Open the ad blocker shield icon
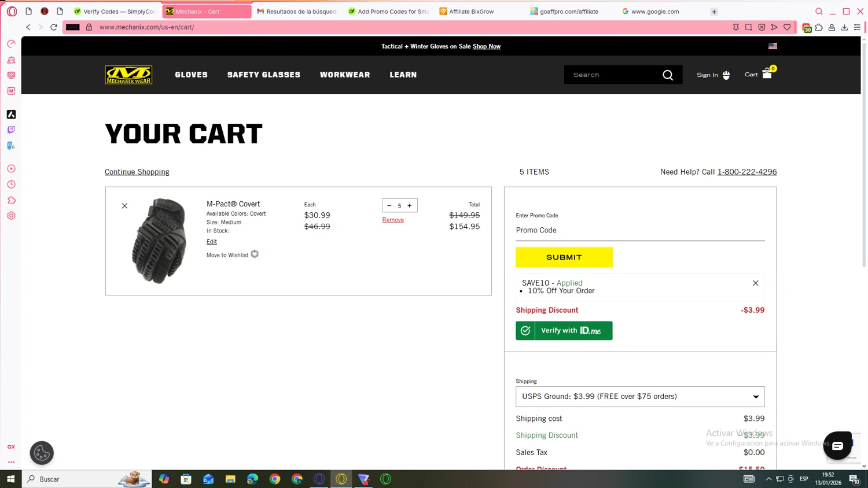 tap(762, 27)
